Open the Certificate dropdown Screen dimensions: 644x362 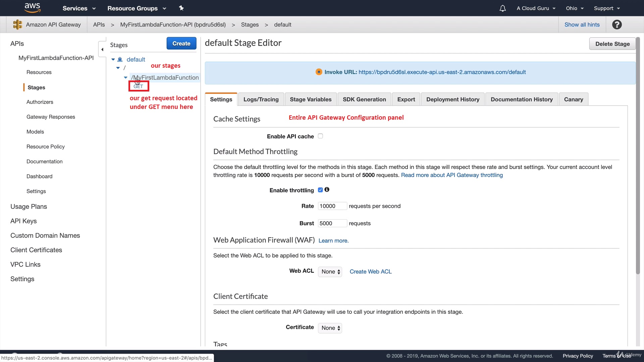(x=330, y=328)
